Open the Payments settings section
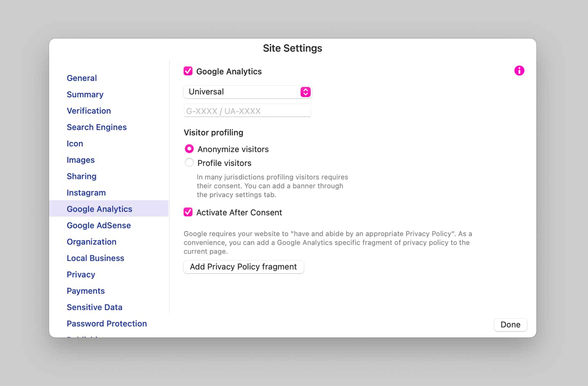Screen dimensions: 588x386 pyautogui.click(x=86, y=291)
